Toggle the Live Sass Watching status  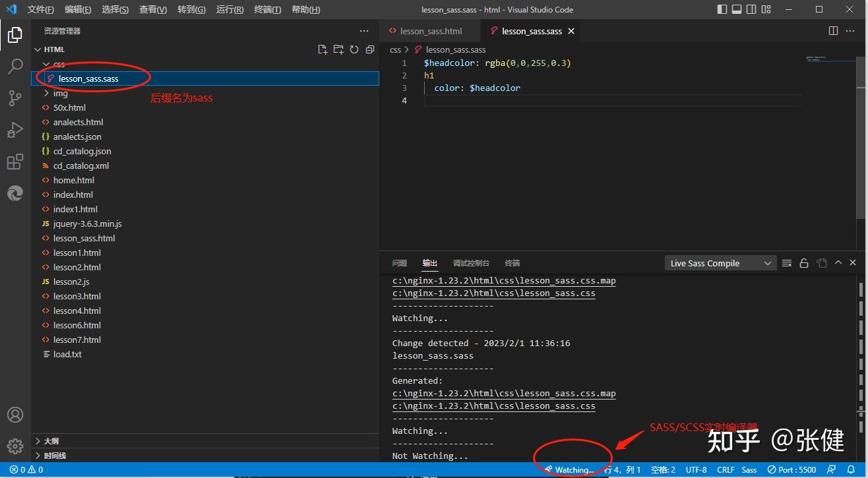(569, 470)
